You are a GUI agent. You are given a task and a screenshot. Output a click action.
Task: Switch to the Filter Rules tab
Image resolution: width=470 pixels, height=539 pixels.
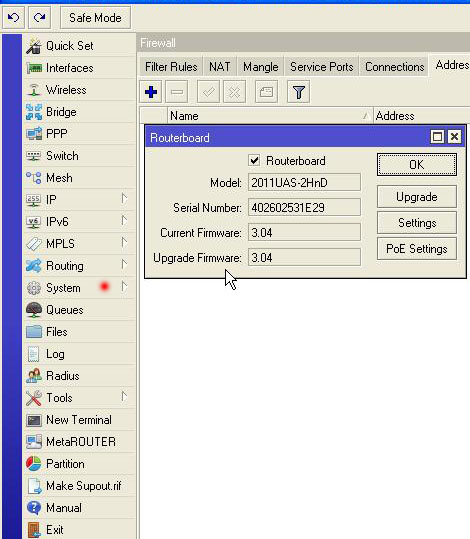[x=171, y=67]
